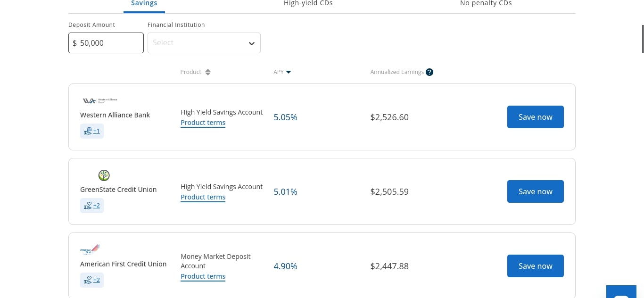Expand the Financial Institution dropdown
The image size is (644, 298).
click(204, 43)
